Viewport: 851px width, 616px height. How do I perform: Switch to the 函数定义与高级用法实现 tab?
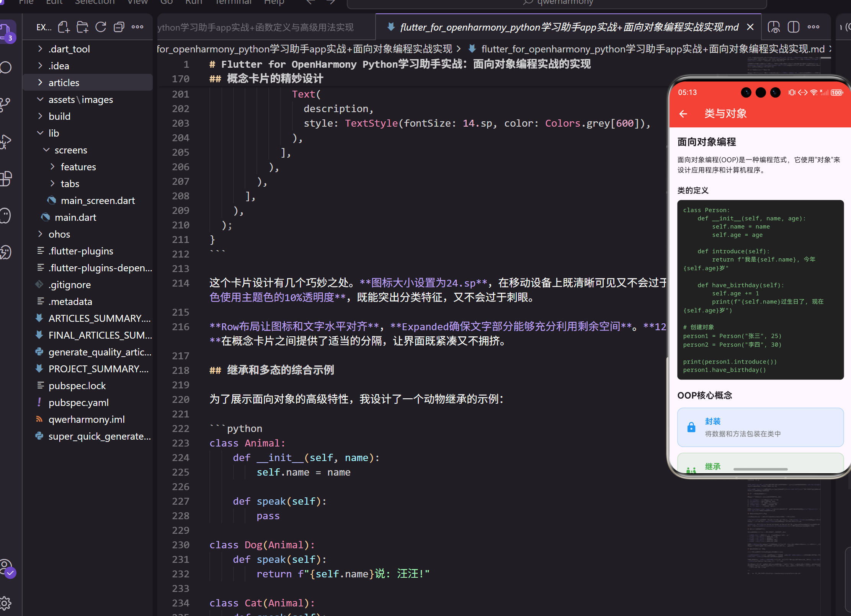pyautogui.click(x=256, y=27)
